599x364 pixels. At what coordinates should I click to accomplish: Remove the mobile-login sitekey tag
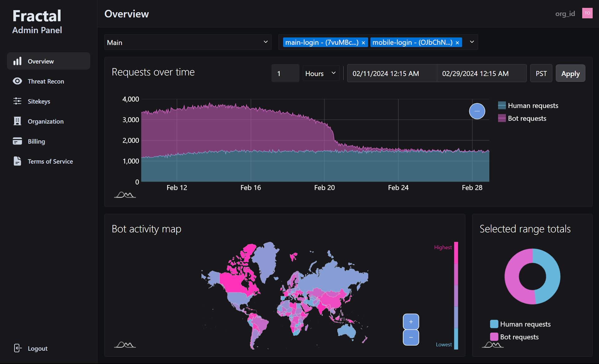tap(457, 43)
